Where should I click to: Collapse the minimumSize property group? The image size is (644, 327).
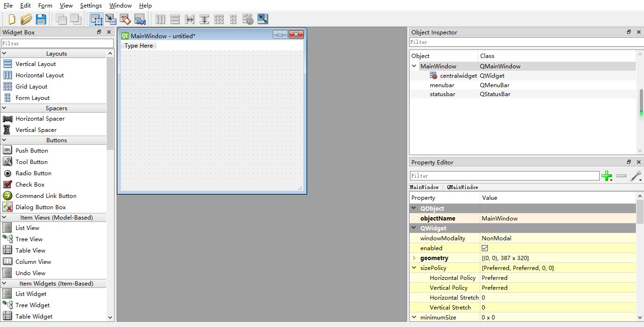[414, 318]
